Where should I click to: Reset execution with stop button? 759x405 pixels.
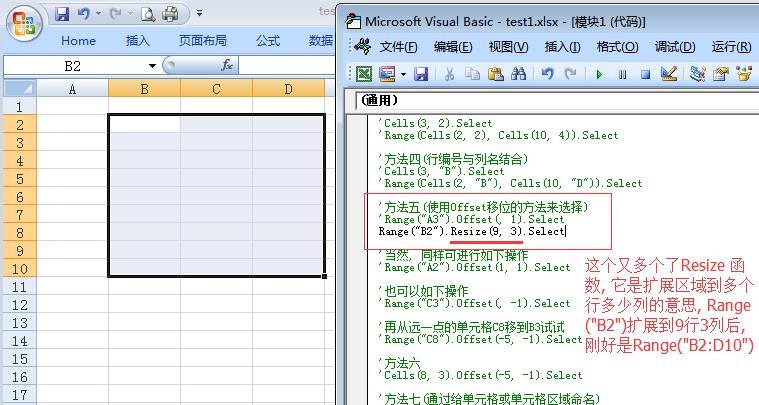pos(645,75)
